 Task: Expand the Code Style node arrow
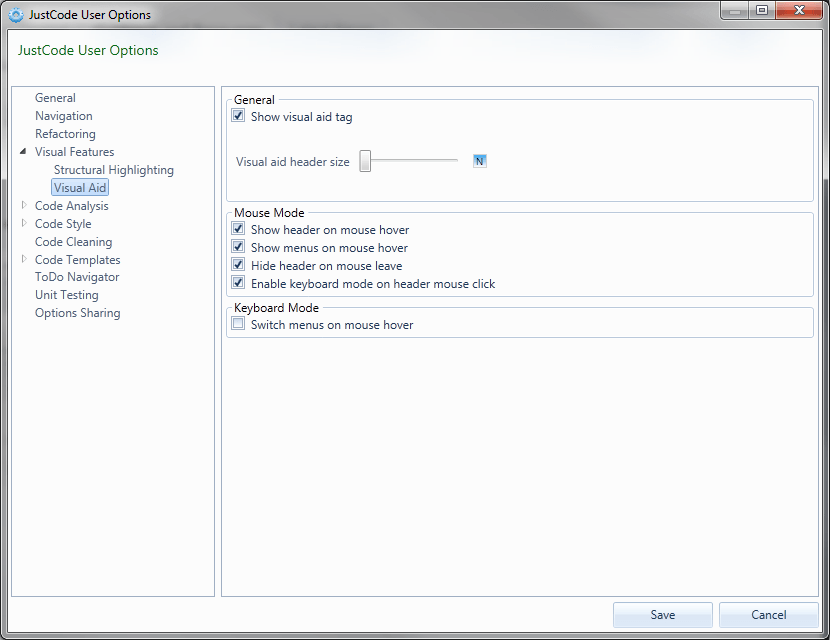click(24, 223)
